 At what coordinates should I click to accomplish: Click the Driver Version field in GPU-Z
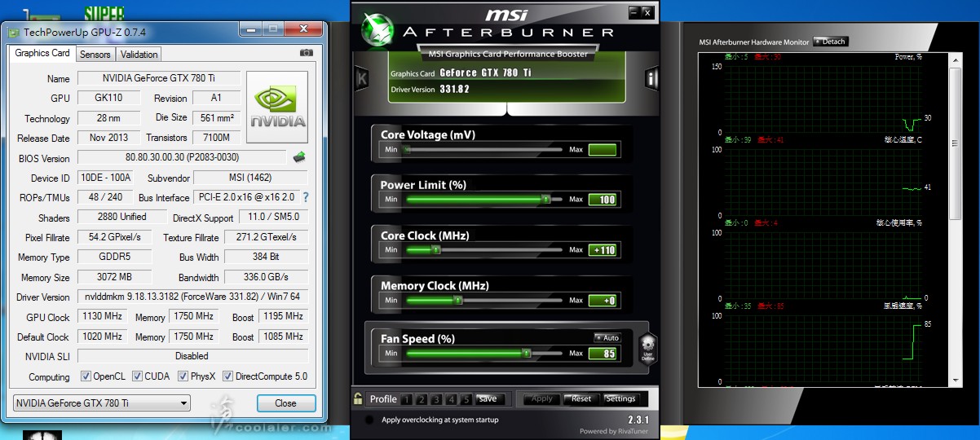point(193,297)
